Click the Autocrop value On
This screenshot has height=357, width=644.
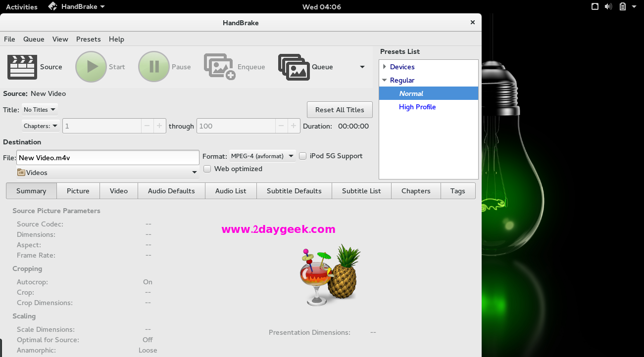pyautogui.click(x=148, y=282)
